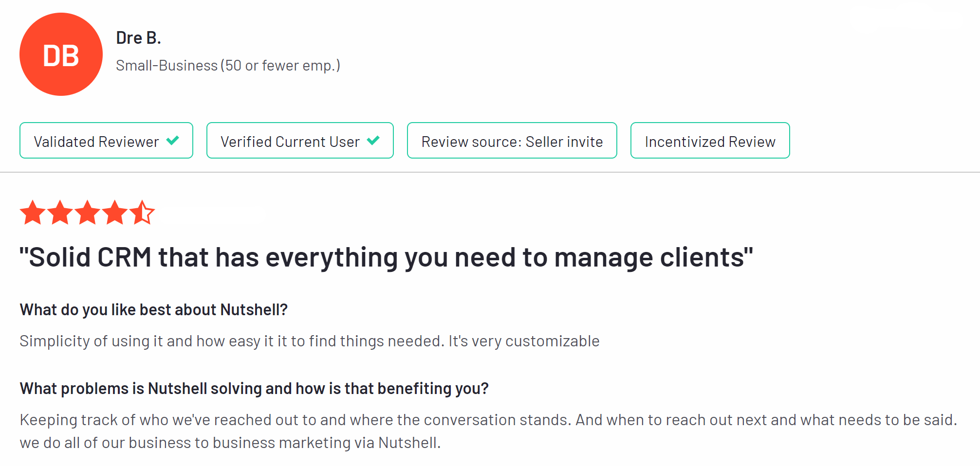The height and width of the screenshot is (466, 980).
Task: Click the second rating star
Action: (x=60, y=213)
